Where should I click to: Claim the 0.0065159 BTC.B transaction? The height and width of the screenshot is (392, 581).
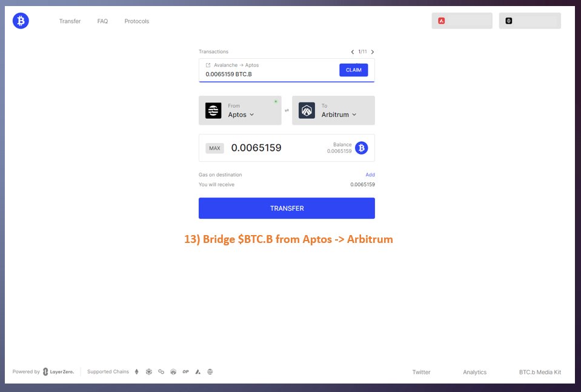pos(353,70)
